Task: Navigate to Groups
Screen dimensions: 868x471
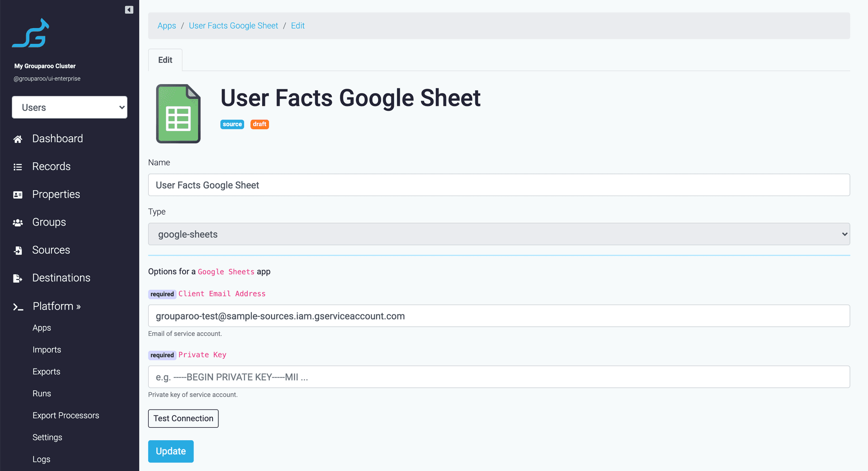Action: point(49,222)
